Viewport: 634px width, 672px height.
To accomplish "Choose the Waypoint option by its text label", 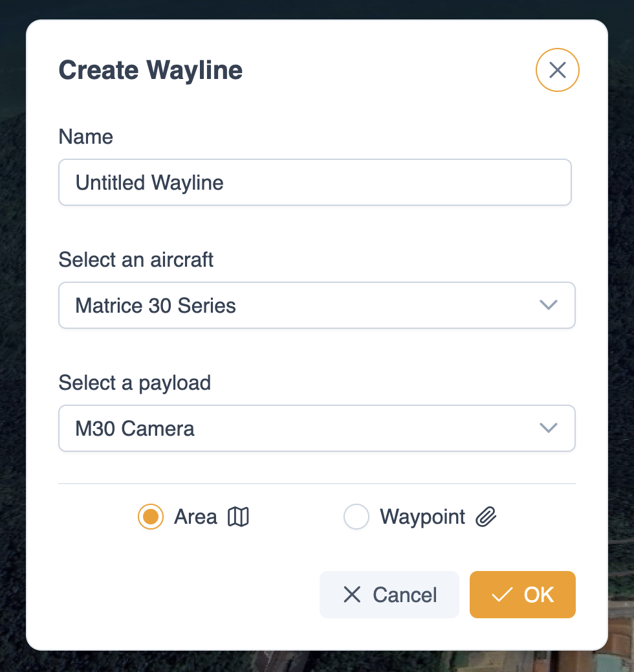I will (x=422, y=517).
